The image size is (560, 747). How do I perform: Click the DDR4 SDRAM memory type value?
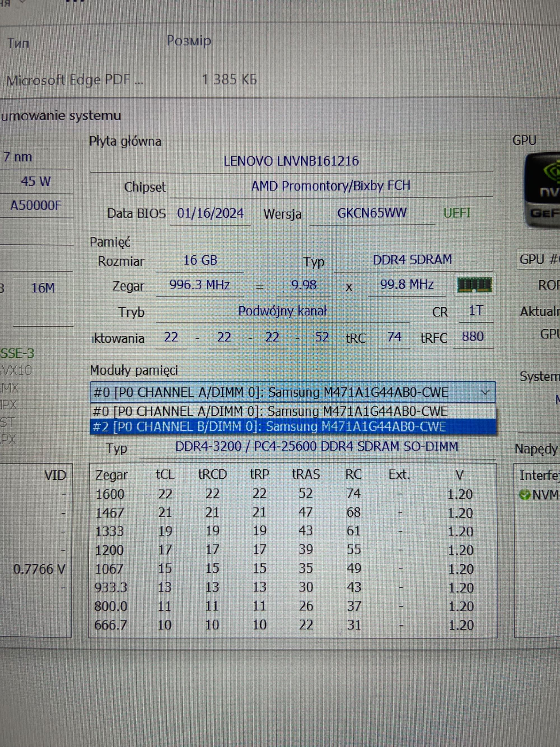pos(412,260)
